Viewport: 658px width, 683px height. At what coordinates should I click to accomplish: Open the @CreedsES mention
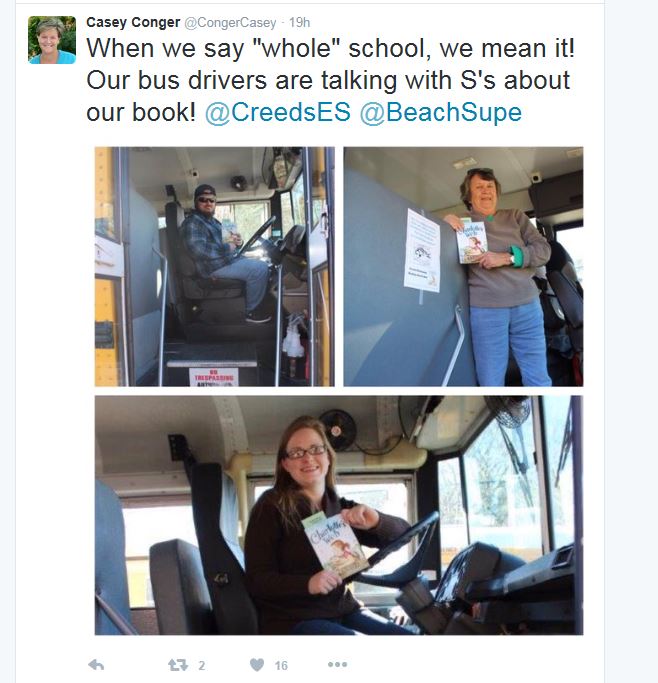(278, 112)
